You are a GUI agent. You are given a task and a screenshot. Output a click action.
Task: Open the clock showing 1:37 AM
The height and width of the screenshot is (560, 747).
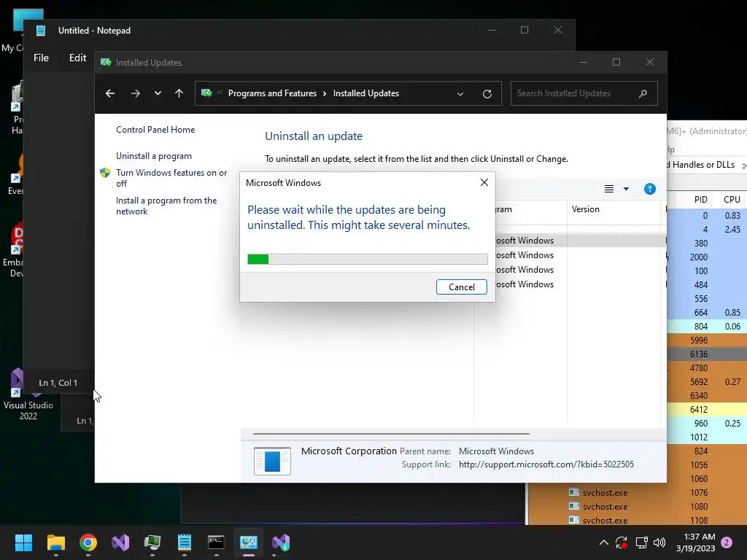click(695, 542)
